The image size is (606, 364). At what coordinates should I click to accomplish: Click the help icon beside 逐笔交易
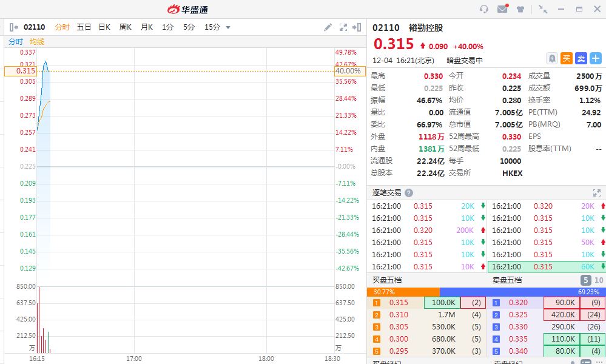pos(409,193)
